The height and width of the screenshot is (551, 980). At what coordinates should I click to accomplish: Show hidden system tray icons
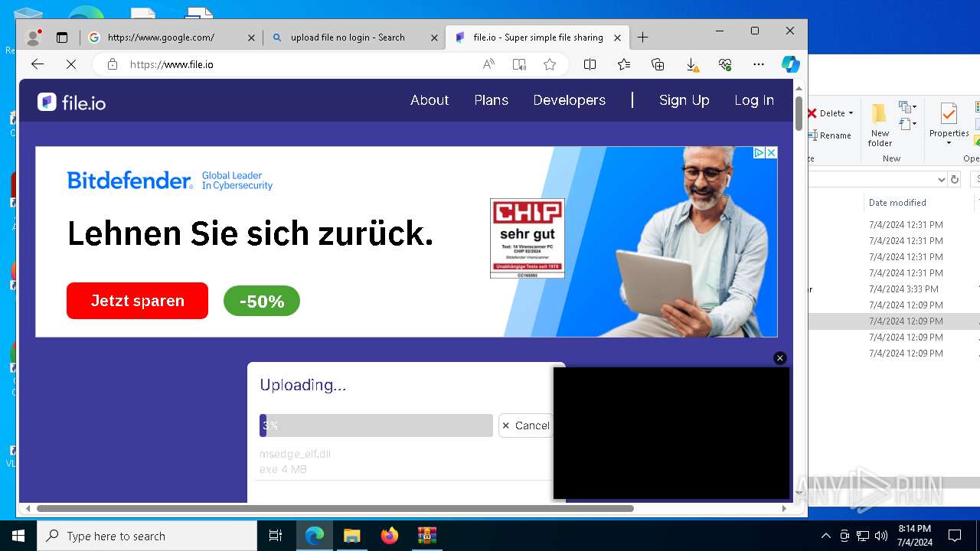pyautogui.click(x=825, y=536)
